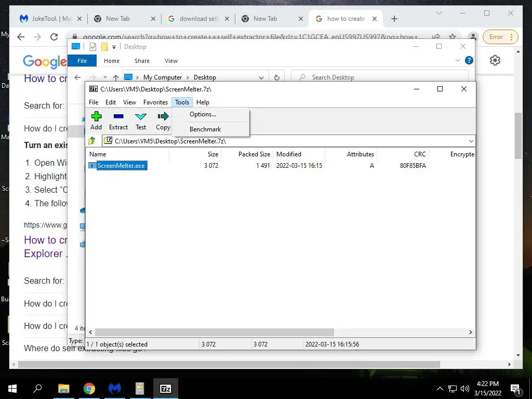Open the Share ribbon tab in Explorer
This screenshot has height=399, width=532.
142,61
